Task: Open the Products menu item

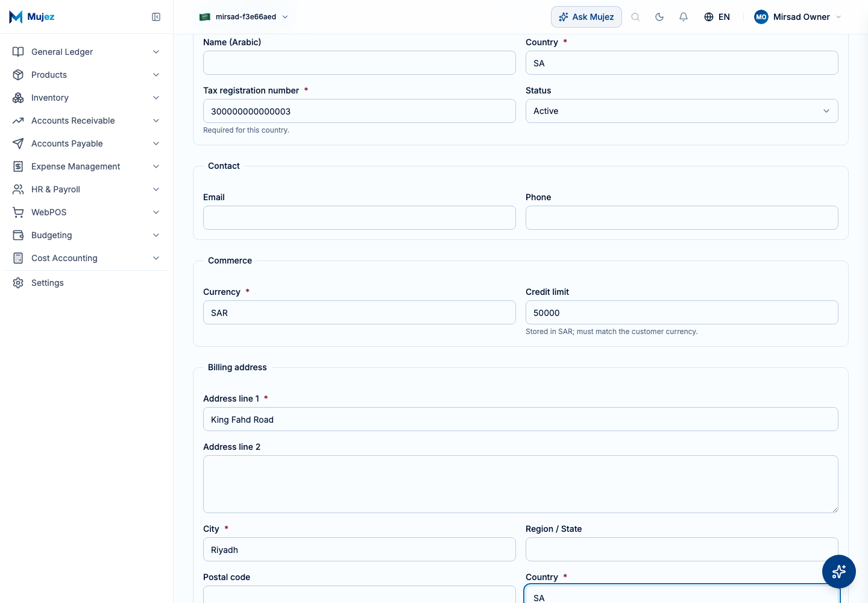Action: pyautogui.click(x=86, y=75)
